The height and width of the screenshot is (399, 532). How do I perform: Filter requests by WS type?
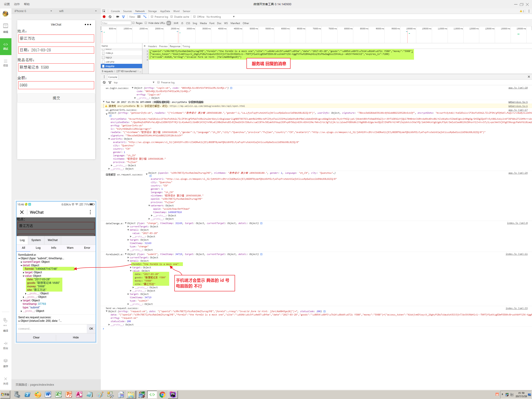coord(226,23)
